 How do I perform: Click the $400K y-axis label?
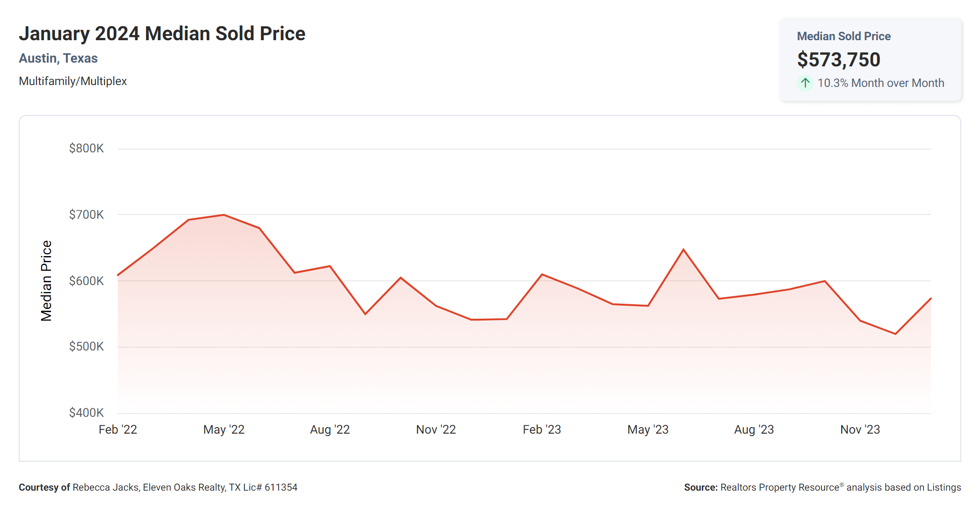[x=86, y=413]
